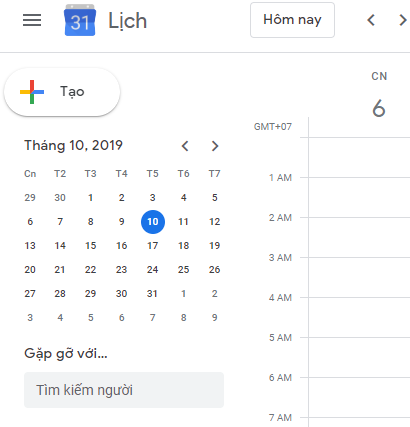Select September 29 in mini calendar
The width and height of the screenshot is (410, 427).
[30, 198]
